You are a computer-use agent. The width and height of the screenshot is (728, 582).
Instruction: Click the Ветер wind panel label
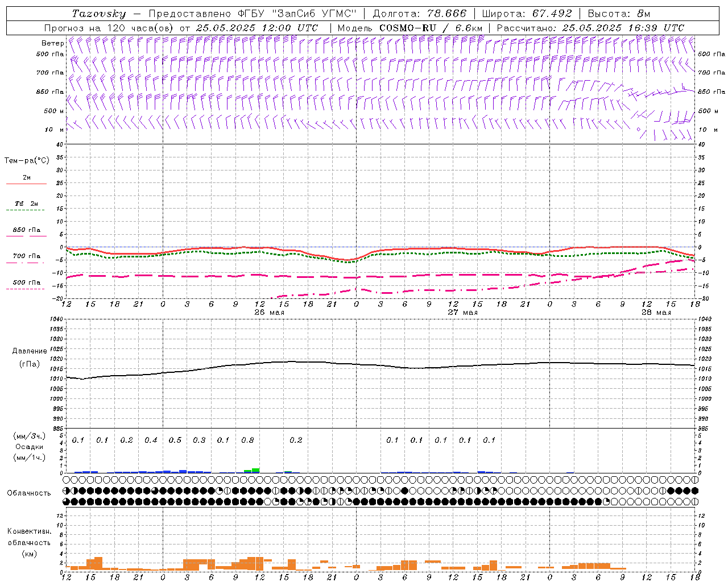point(52,43)
